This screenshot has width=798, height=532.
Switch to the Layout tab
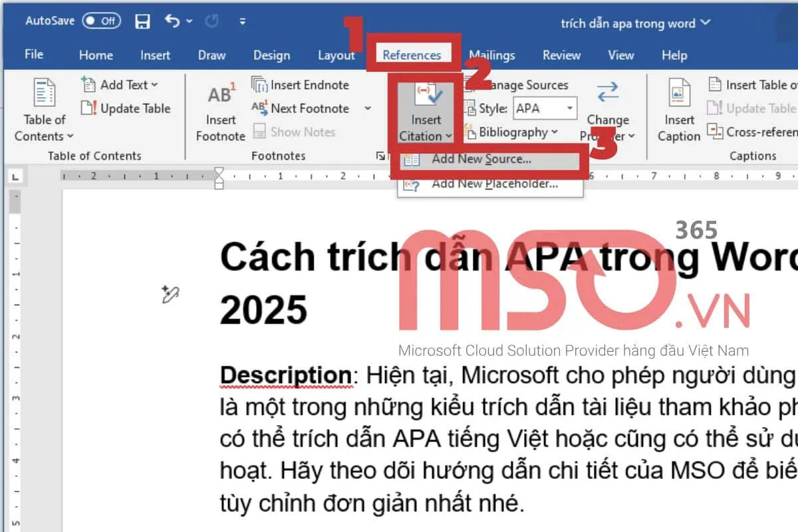click(x=336, y=55)
